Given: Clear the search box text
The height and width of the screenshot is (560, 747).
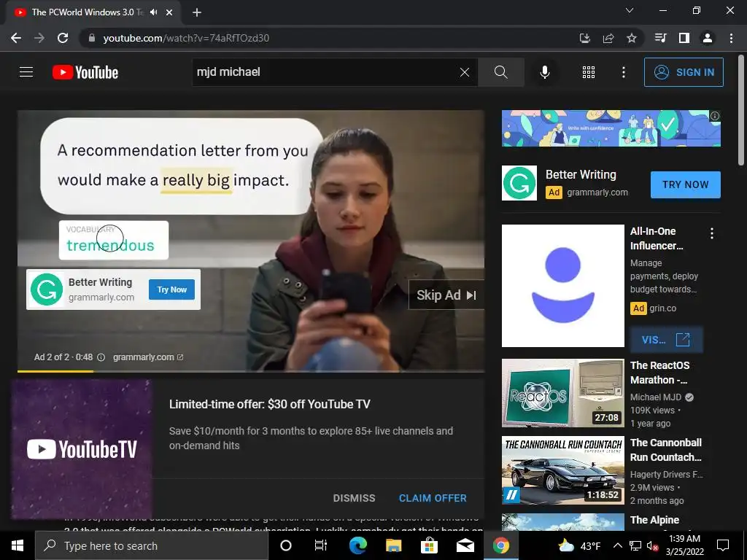Looking at the screenshot, I should click(465, 72).
